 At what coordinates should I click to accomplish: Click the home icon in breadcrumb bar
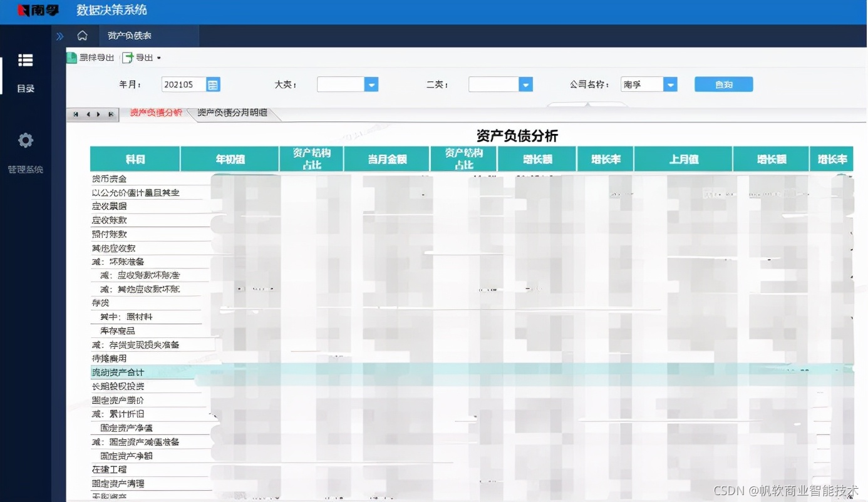[x=83, y=36]
